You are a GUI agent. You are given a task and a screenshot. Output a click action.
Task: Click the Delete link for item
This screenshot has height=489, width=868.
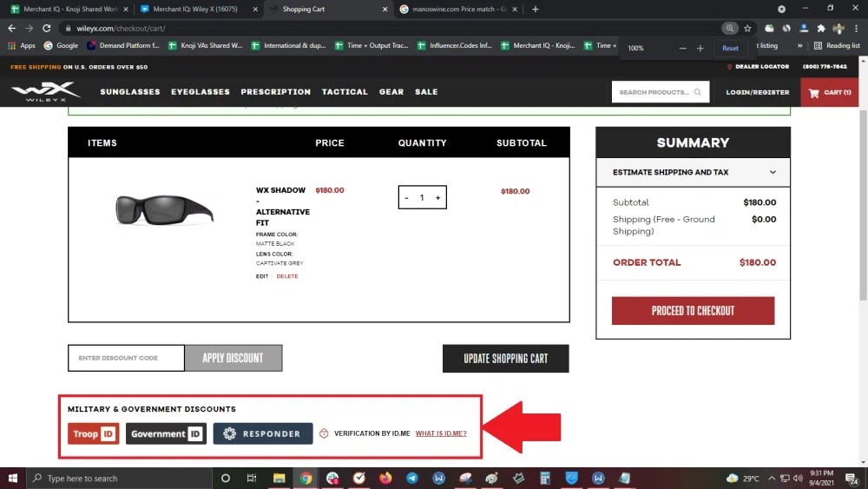287,276
